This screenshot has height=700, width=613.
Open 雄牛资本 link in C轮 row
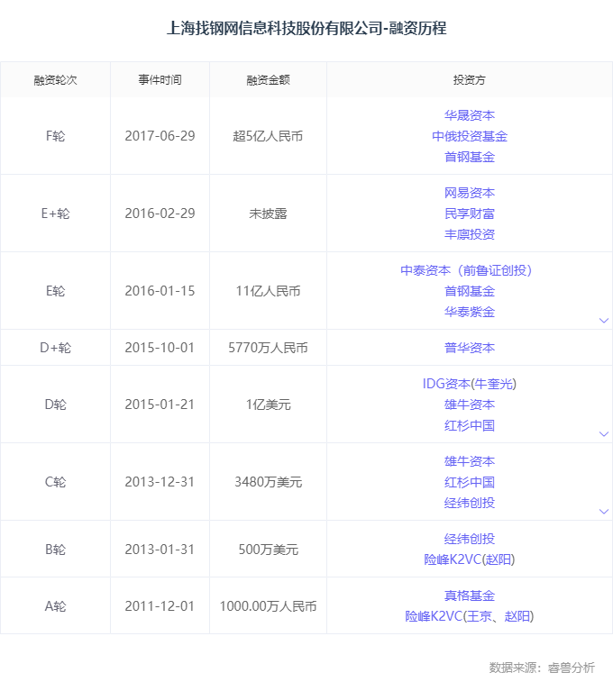pos(469,461)
